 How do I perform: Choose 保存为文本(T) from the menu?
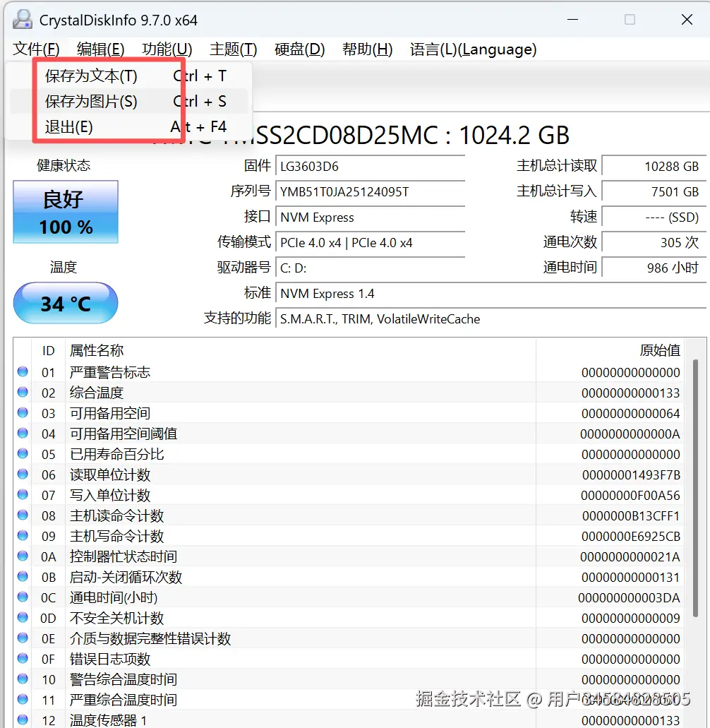pyautogui.click(x=129, y=76)
